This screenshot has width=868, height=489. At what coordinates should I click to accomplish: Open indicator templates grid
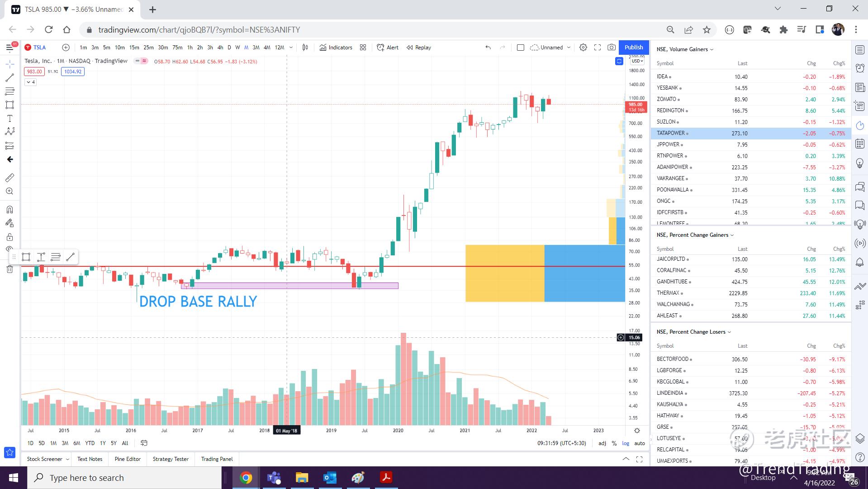tap(363, 48)
